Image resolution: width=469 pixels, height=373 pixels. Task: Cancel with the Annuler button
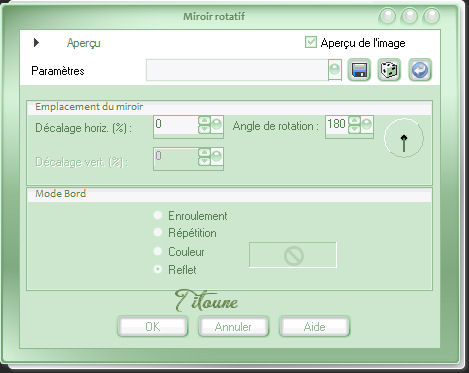pyautogui.click(x=233, y=327)
